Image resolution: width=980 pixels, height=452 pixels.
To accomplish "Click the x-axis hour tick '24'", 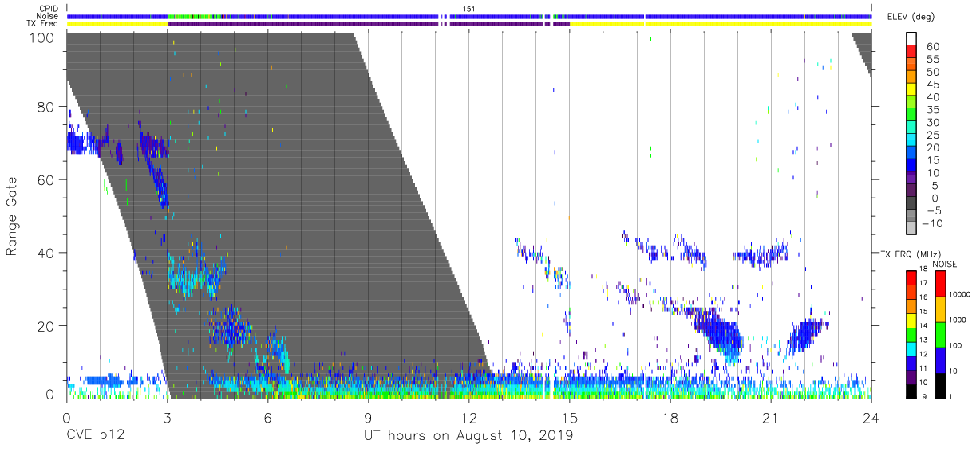I will tap(871, 418).
